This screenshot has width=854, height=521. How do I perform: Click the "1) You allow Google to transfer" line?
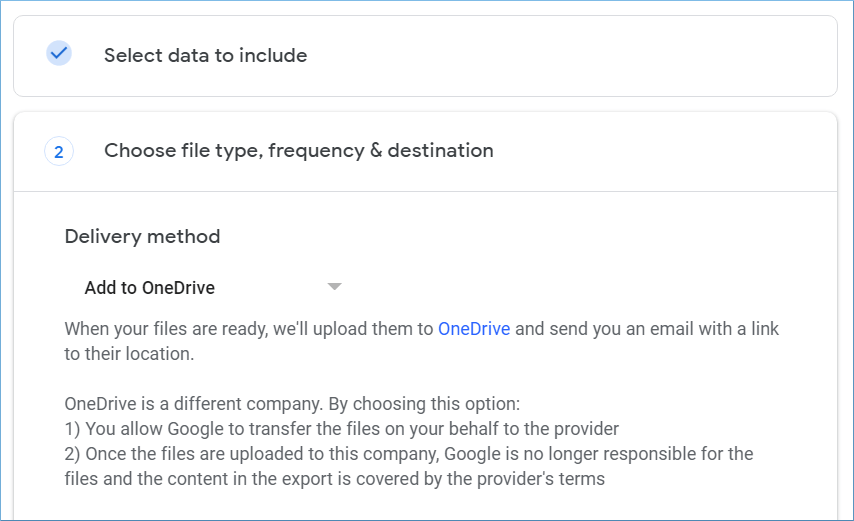[x=341, y=429]
